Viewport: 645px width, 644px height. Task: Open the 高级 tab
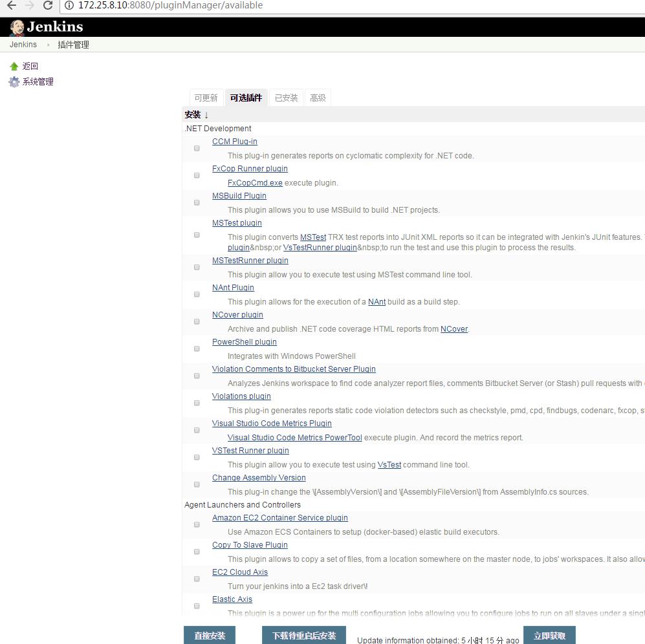pyautogui.click(x=318, y=98)
